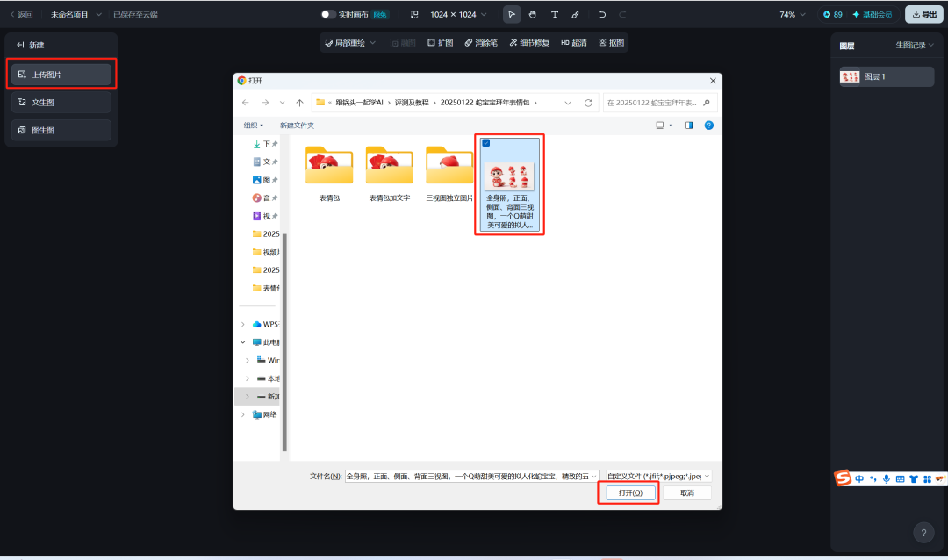Select the pointer selection tool
The height and width of the screenshot is (560, 948).
tap(512, 13)
